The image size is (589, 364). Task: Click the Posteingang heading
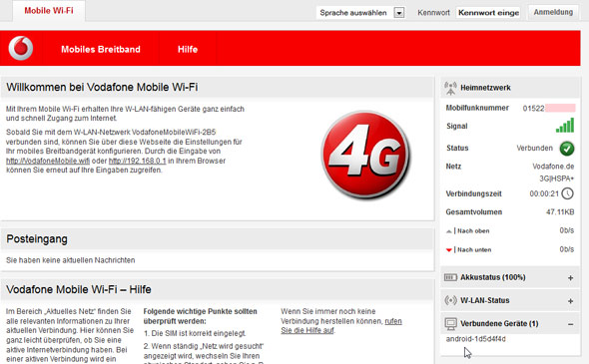37,239
